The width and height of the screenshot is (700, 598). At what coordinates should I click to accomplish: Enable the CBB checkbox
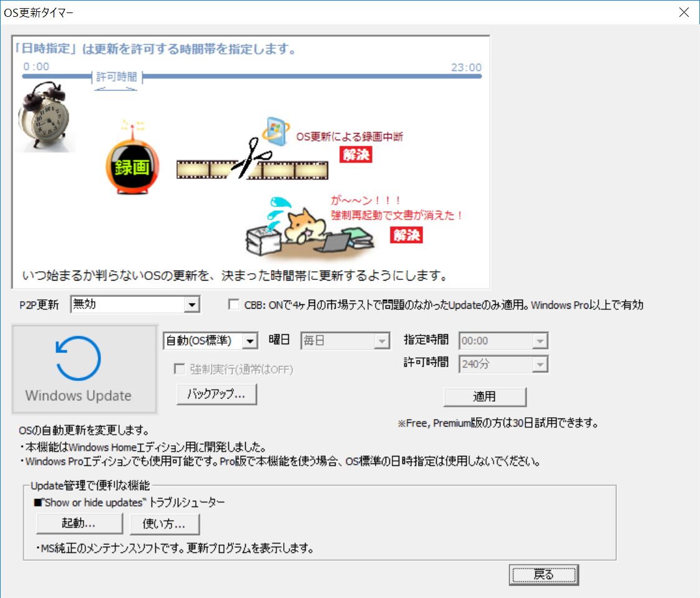[234, 305]
